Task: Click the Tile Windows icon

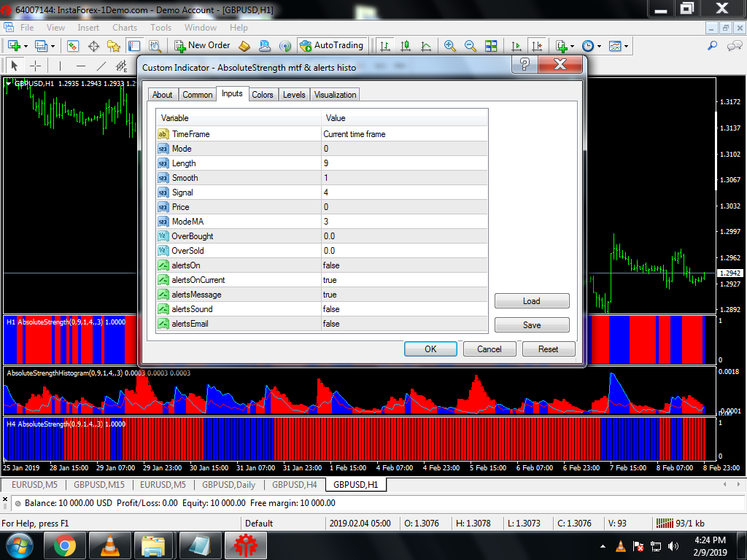Action: [491, 46]
